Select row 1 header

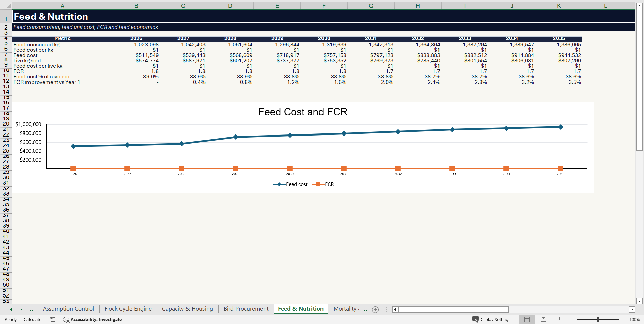click(x=6, y=16)
